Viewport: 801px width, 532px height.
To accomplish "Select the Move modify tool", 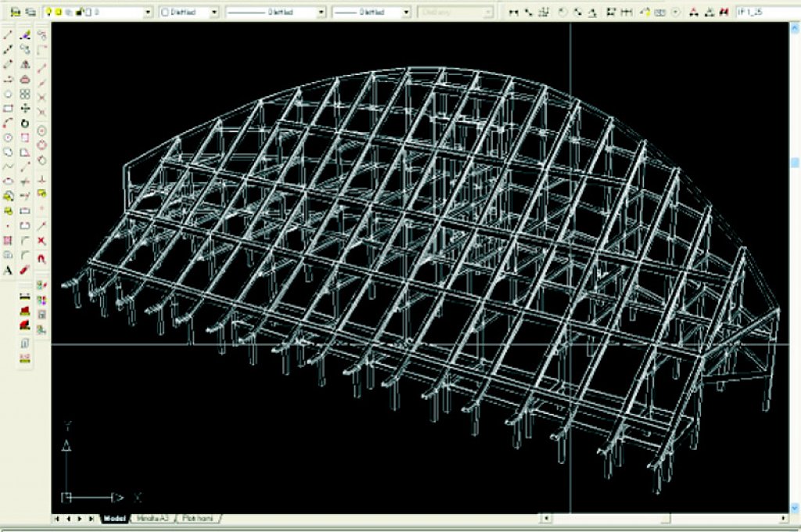I will (x=25, y=108).
